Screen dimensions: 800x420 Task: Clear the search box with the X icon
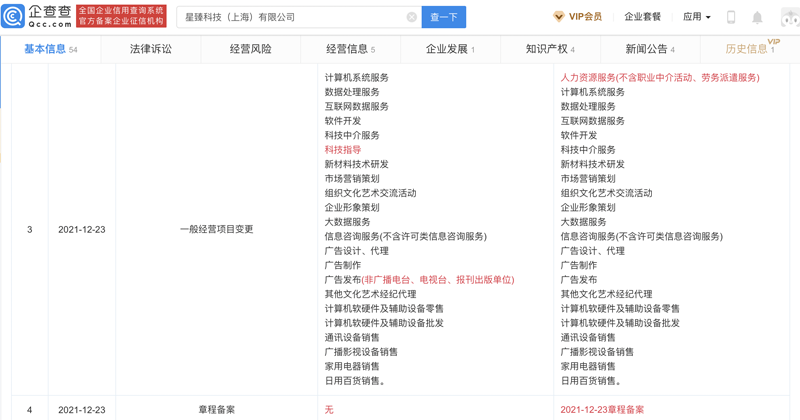(x=412, y=17)
